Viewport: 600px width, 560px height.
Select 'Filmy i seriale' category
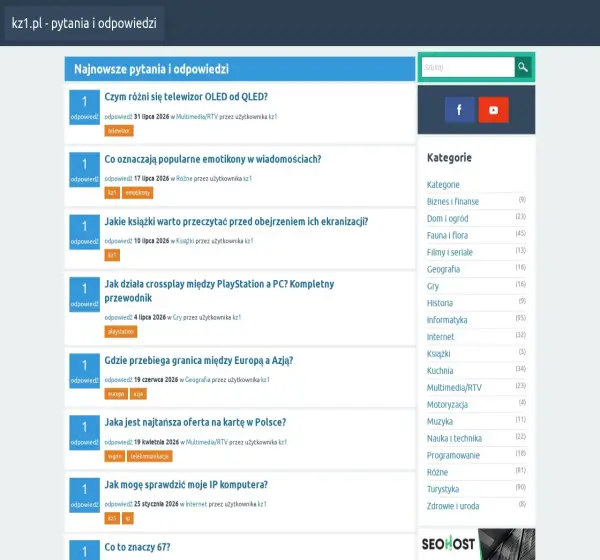click(450, 253)
